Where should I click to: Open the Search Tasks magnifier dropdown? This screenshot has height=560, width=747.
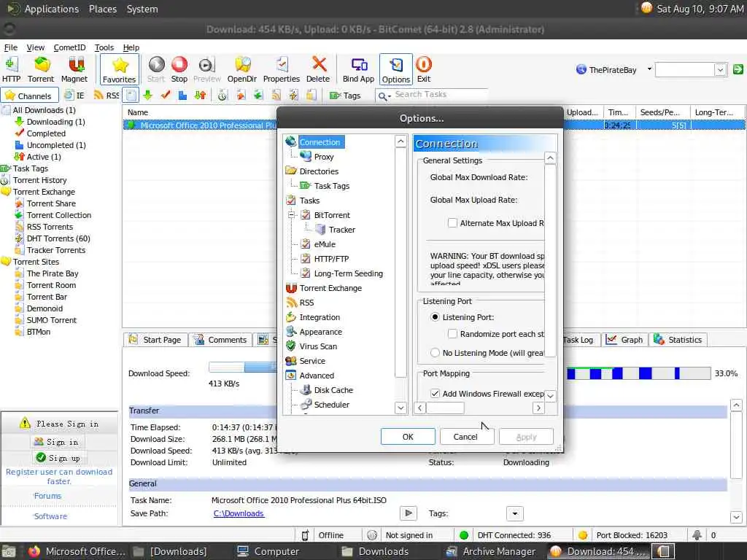(384, 96)
